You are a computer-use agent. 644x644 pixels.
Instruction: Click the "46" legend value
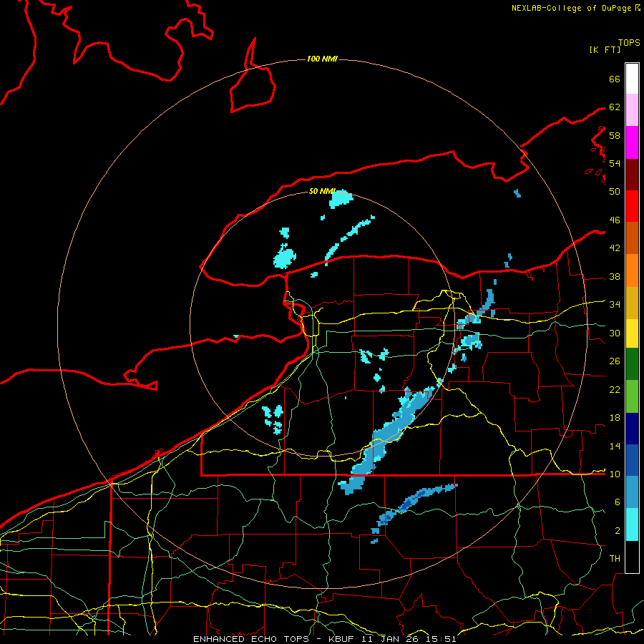click(x=615, y=220)
